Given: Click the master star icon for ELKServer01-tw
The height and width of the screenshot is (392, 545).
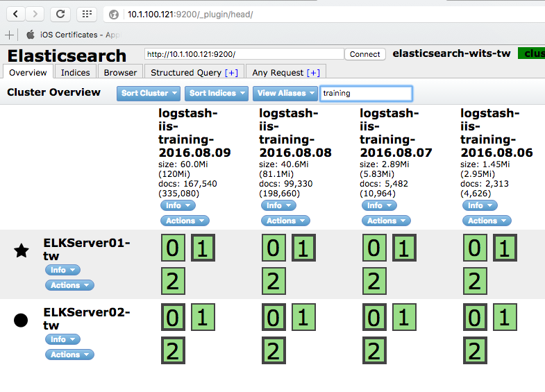Looking at the screenshot, I should (22, 250).
